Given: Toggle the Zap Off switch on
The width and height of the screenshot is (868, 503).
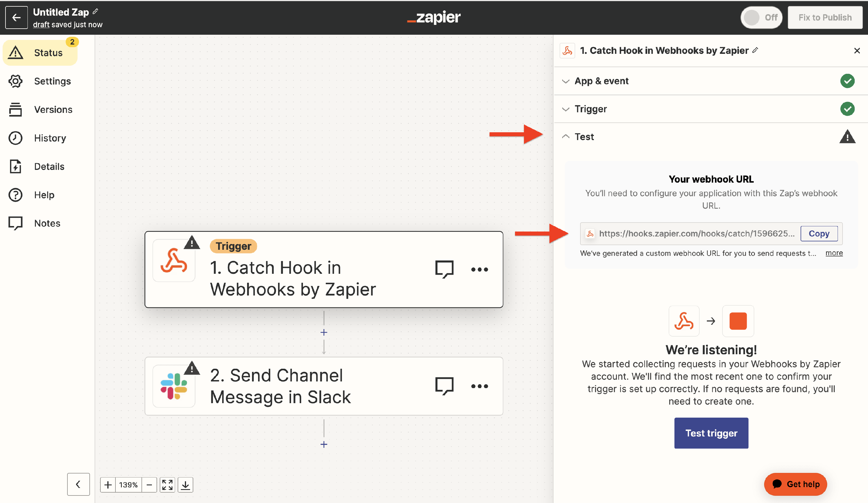Looking at the screenshot, I should coord(761,18).
